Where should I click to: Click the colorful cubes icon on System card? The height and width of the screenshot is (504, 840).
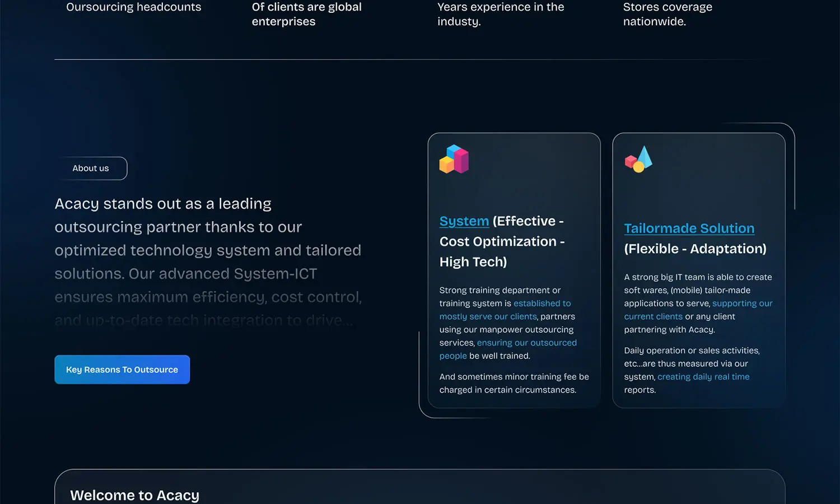454,158
